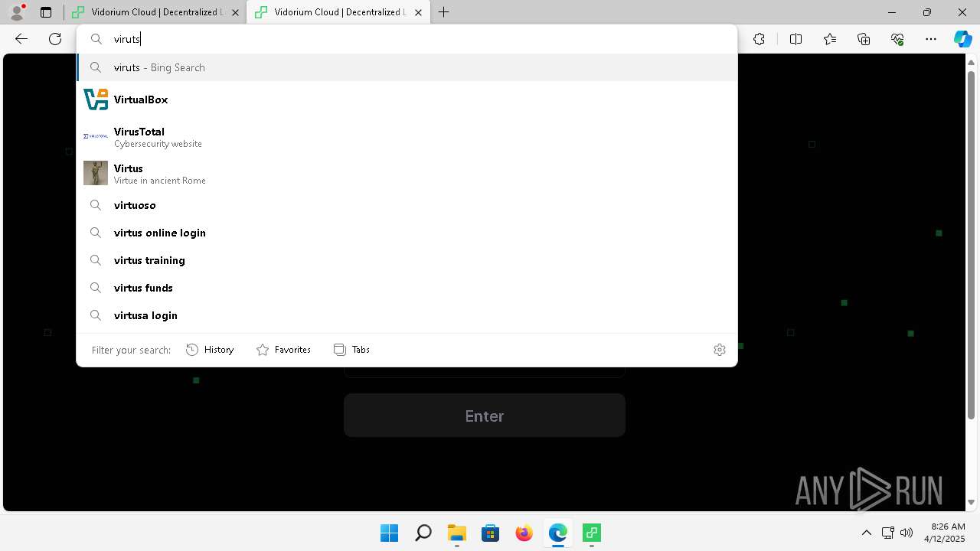Open the Edge profile icon
The image size is (980, 551).
17,12
